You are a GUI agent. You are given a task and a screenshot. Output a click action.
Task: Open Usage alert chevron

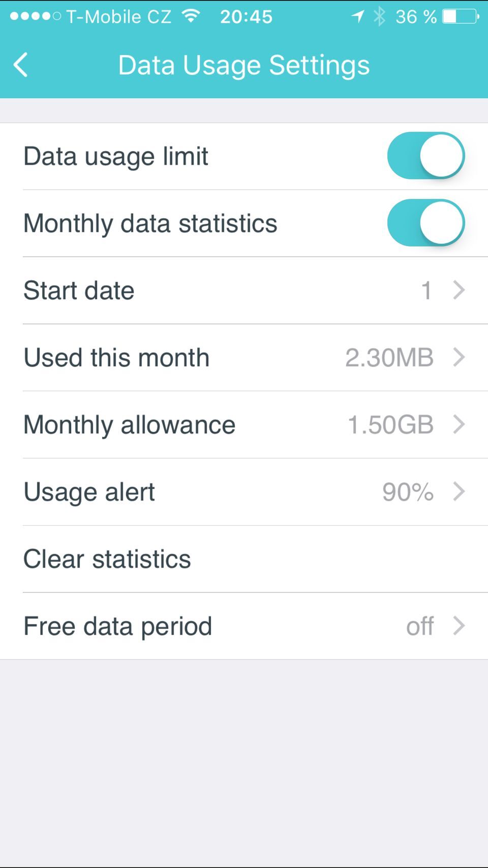coord(459,492)
